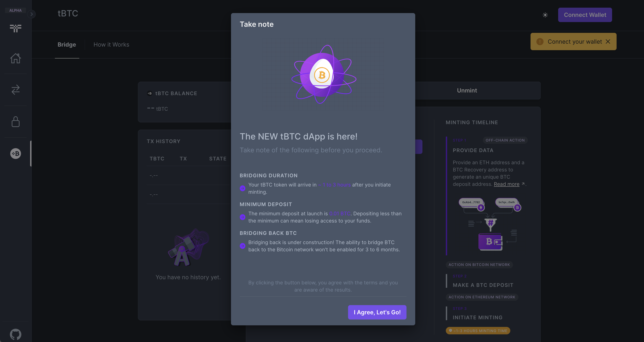
Task: Switch to the Bridge tab
Action: pos(67,45)
